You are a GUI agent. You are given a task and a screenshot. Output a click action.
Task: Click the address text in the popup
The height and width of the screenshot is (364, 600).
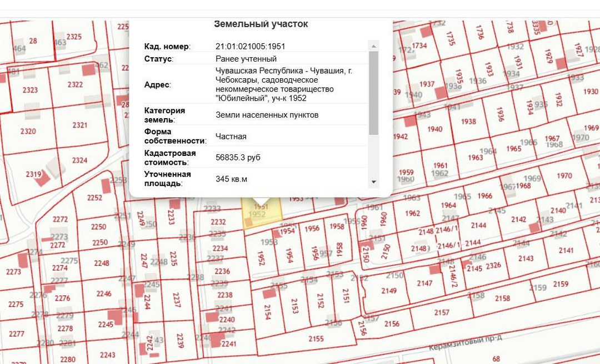click(x=283, y=84)
